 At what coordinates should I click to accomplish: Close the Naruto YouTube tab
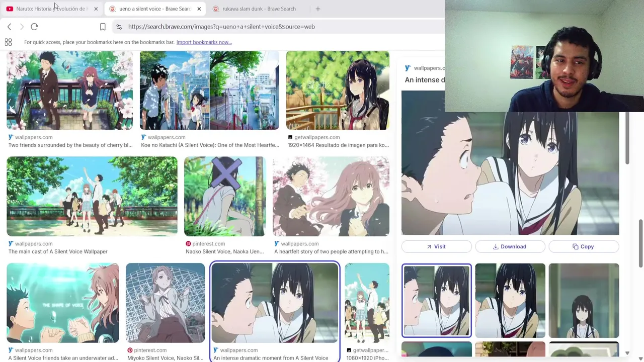(x=96, y=9)
